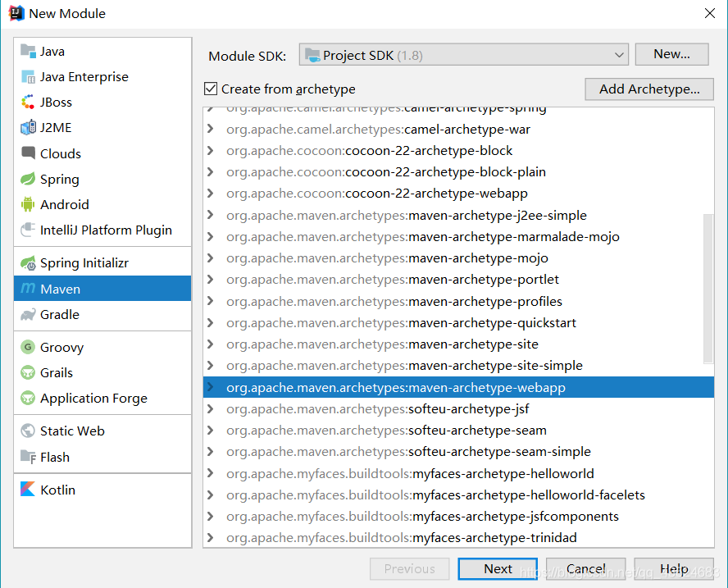Click the Flash icon
This screenshot has height=588, width=728.
29,457
